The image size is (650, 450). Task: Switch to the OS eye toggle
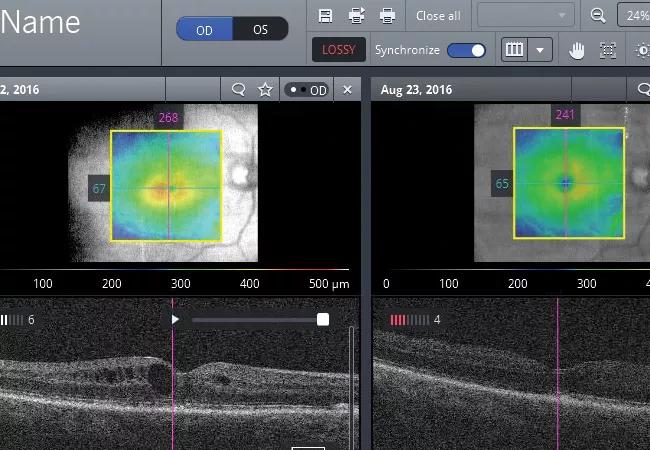click(x=260, y=29)
